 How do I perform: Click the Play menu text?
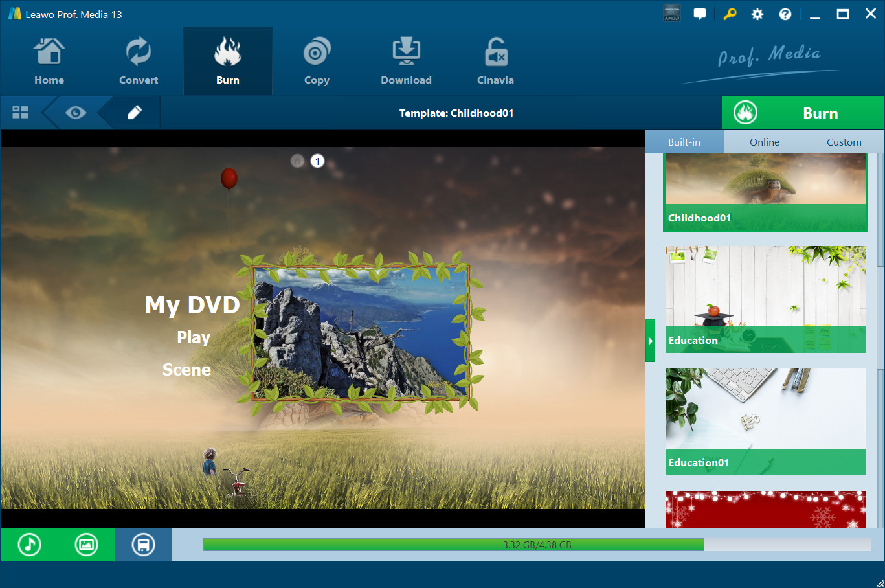coord(194,337)
